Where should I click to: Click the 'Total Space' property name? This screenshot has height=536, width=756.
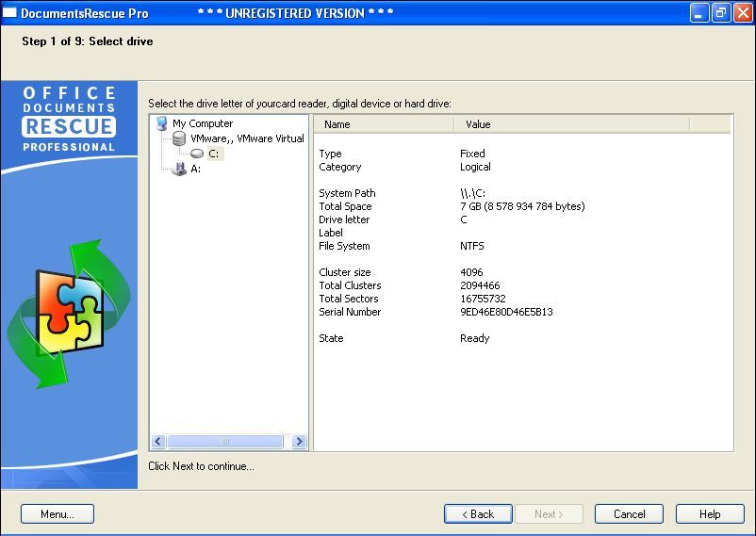tap(345, 206)
